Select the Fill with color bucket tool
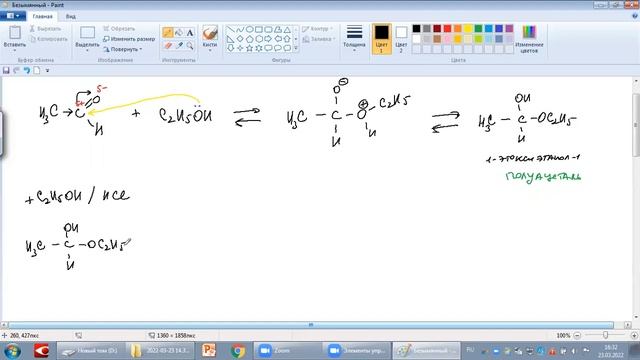640x360 pixels. (x=179, y=33)
